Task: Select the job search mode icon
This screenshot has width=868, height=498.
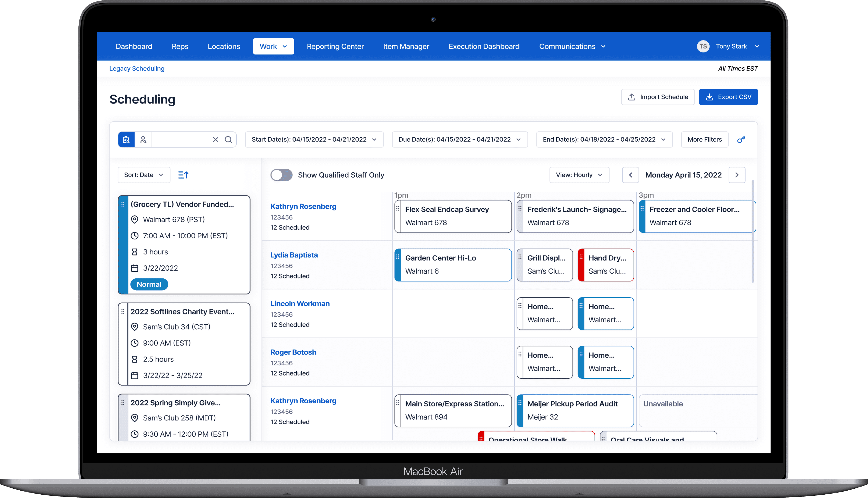Action: tap(126, 140)
